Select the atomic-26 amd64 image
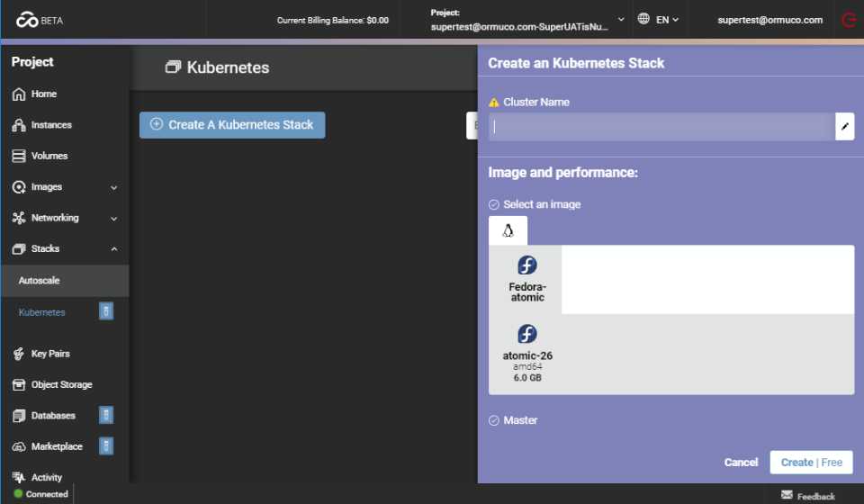864x504 pixels. 527,354
